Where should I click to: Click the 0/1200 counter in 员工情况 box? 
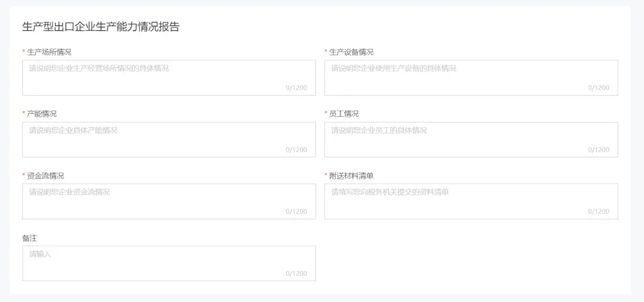click(599, 150)
